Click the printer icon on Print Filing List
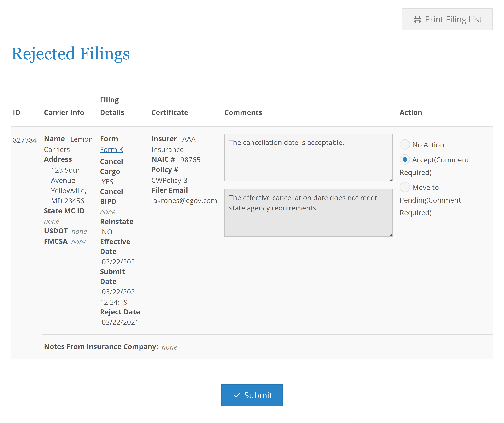The width and height of the screenshot is (504, 423). (x=417, y=19)
